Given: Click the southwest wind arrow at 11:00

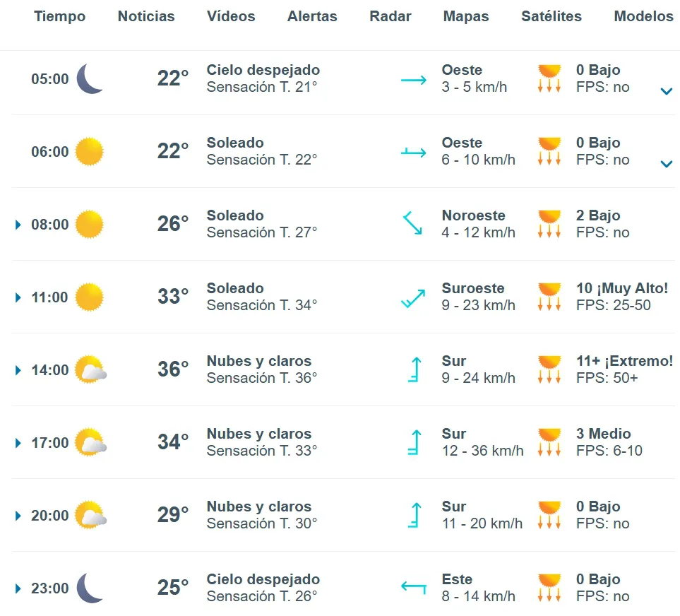Looking at the screenshot, I should tap(413, 298).
